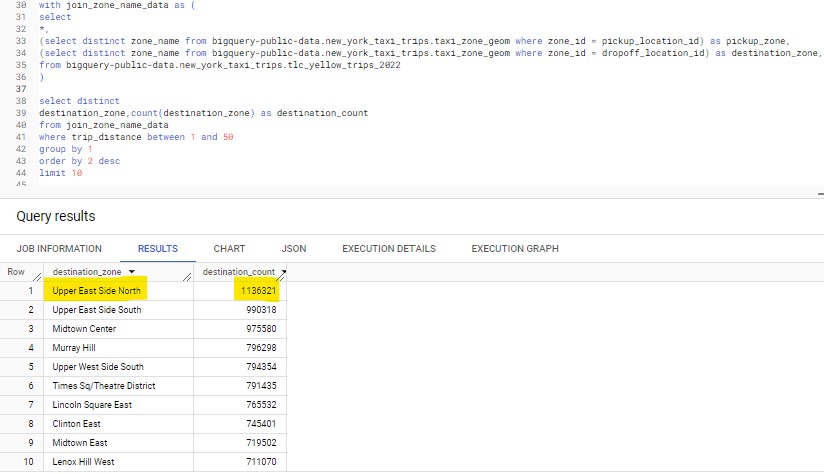The width and height of the screenshot is (824, 474).
Task: Switch to the JSON tab
Action: (294, 248)
